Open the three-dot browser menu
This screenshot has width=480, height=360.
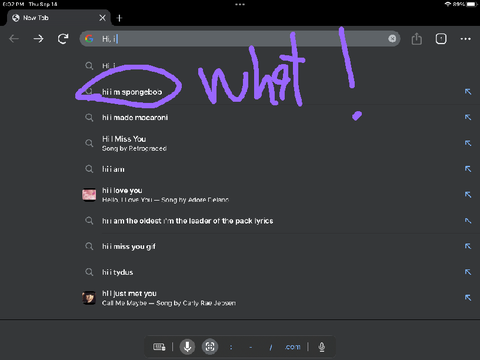tap(465, 39)
